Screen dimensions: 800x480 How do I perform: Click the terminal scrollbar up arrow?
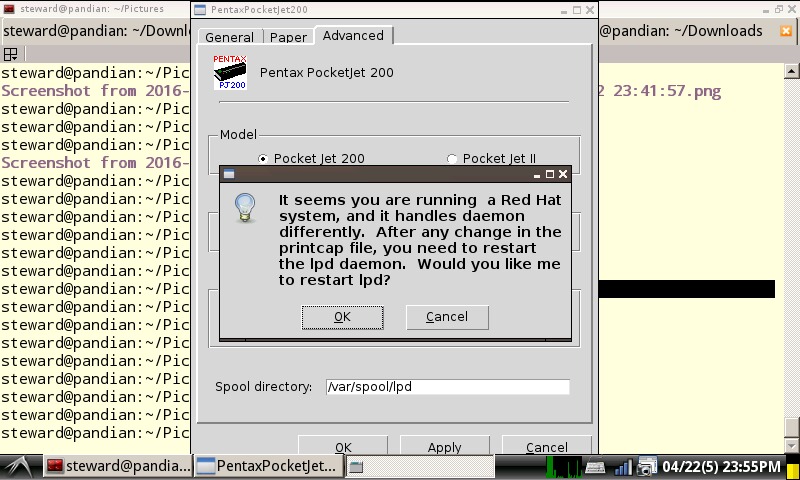click(x=791, y=70)
